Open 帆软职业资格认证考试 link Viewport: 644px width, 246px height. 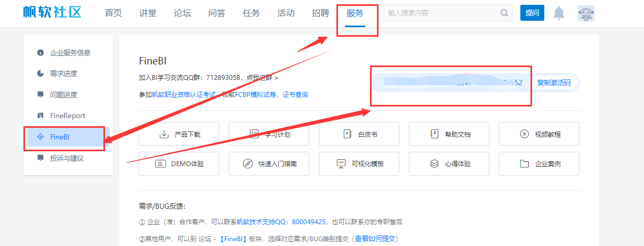pyautogui.click(x=184, y=95)
